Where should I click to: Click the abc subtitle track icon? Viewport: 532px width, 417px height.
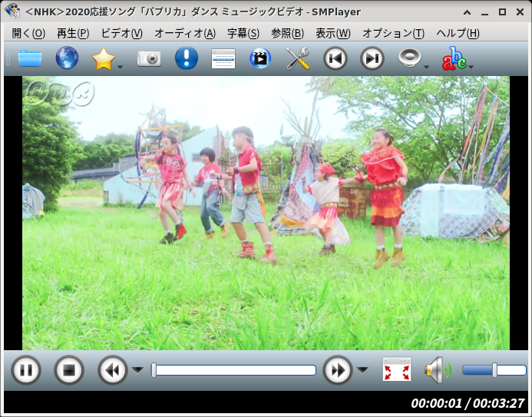click(454, 58)
